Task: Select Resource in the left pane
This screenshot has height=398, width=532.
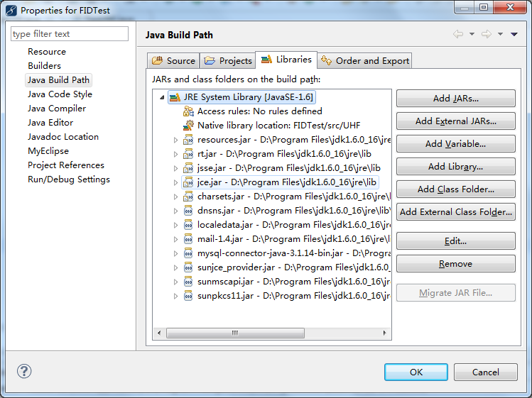Action: click(47, 52)
